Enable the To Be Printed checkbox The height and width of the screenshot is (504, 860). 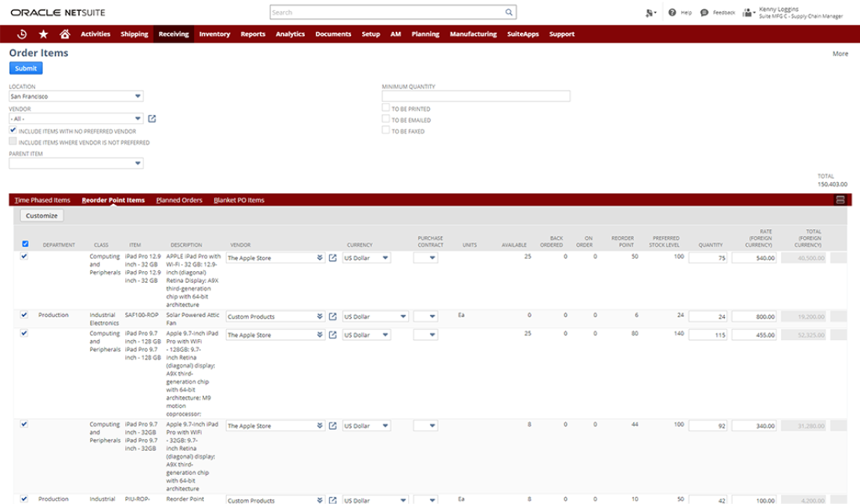tap(385, 109)
